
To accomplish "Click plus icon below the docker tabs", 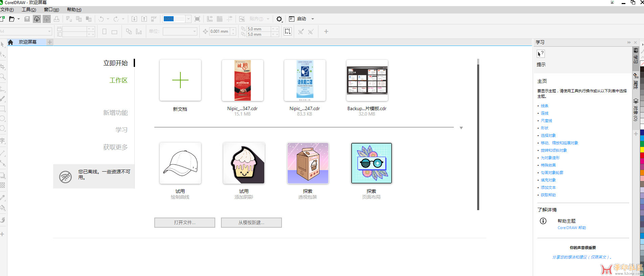I will [x=636, y=134].
